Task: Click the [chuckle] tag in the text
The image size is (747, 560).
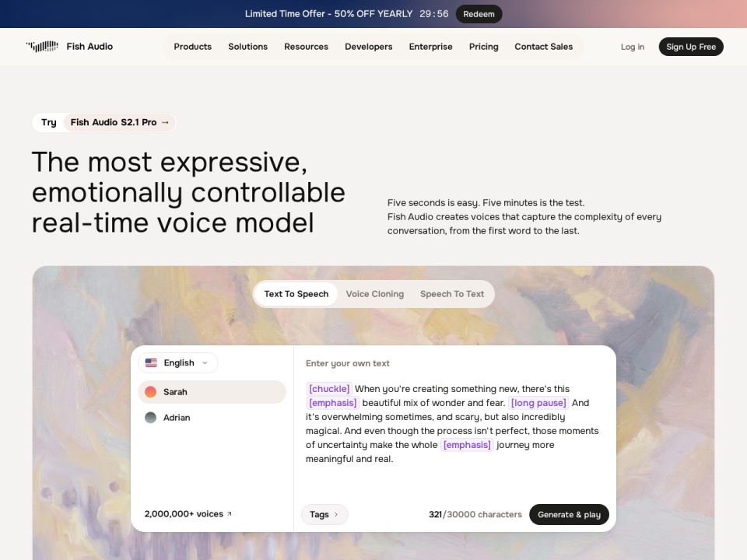Action: tap(329, 389)
